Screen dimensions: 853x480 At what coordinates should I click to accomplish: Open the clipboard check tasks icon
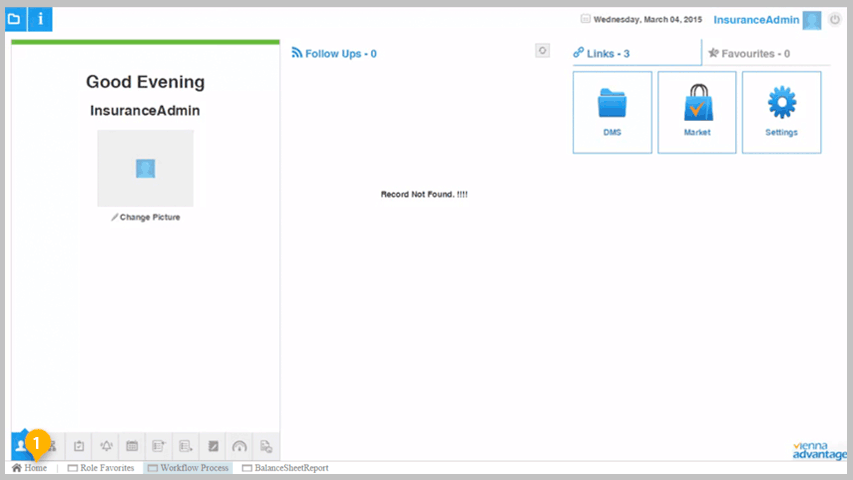point(79,446)
